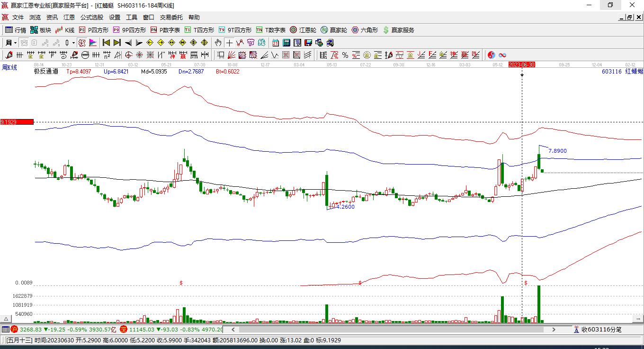Click the 9.1929 price axis marker

coord(17,122)
